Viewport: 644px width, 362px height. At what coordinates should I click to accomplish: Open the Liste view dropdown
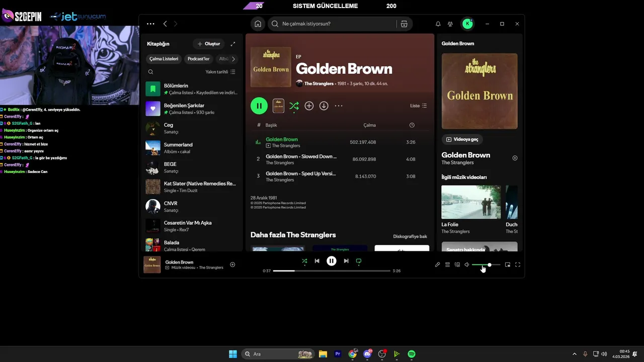[x=419, y=106]
